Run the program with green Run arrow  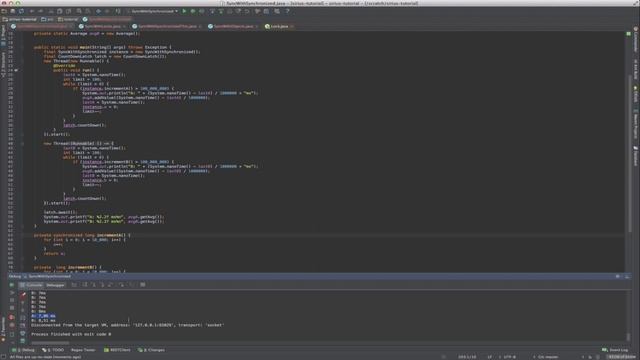184,11
